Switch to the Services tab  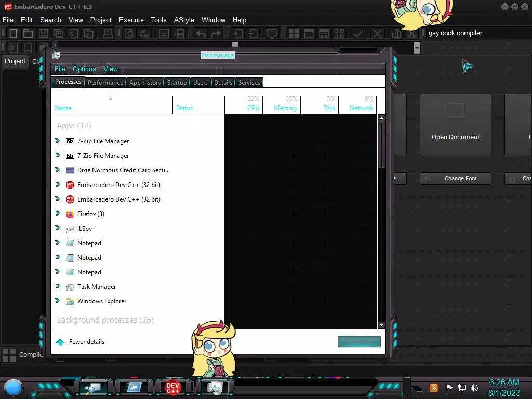(249, 83)
